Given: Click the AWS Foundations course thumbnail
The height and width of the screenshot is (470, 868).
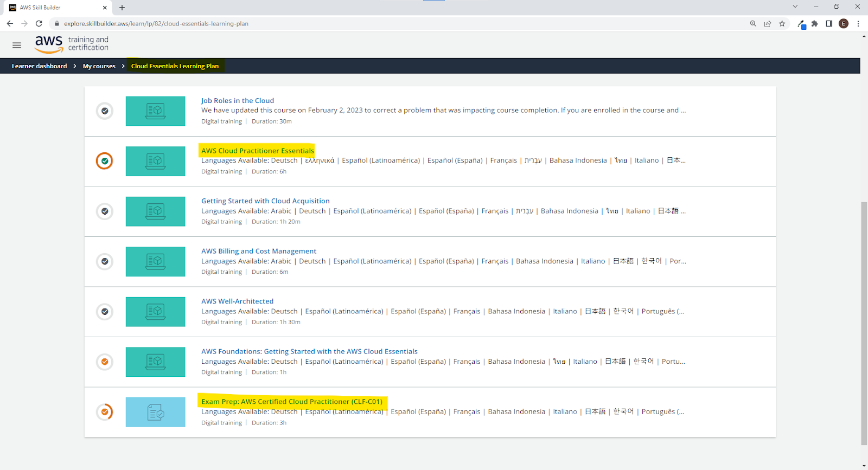Looking at the screenshot, I should [155, 362].
